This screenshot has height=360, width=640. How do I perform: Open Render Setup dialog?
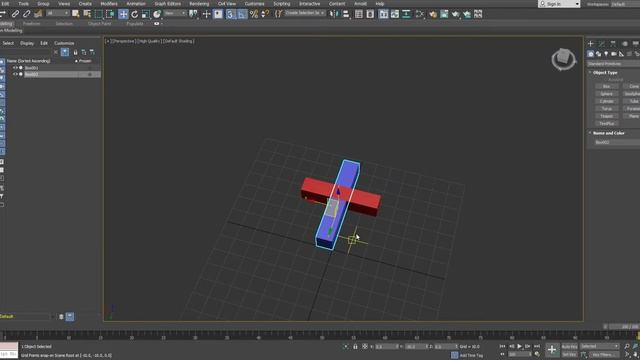click(433, 14)
